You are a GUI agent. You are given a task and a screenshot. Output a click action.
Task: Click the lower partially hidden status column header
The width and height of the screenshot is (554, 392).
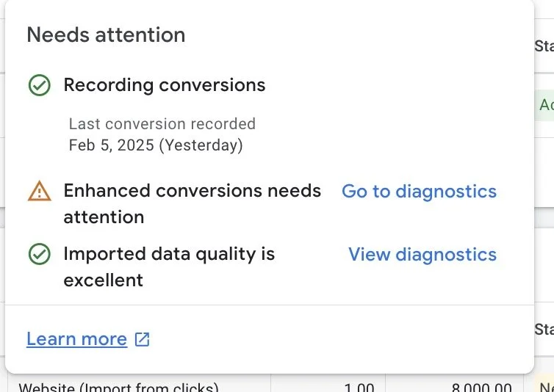(x=544, y=328)
